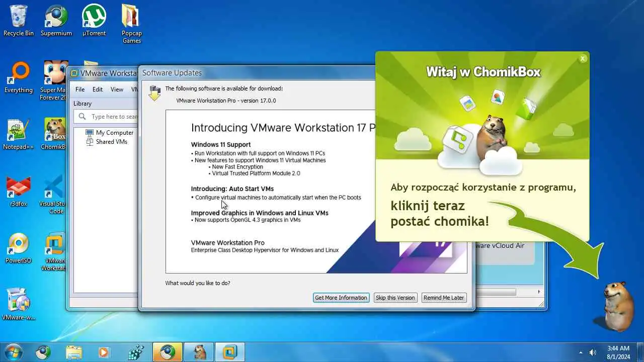The image size is (644, 362).
Task: Launch Notepad++ from the desktop
Action: (x=19, y=135)
